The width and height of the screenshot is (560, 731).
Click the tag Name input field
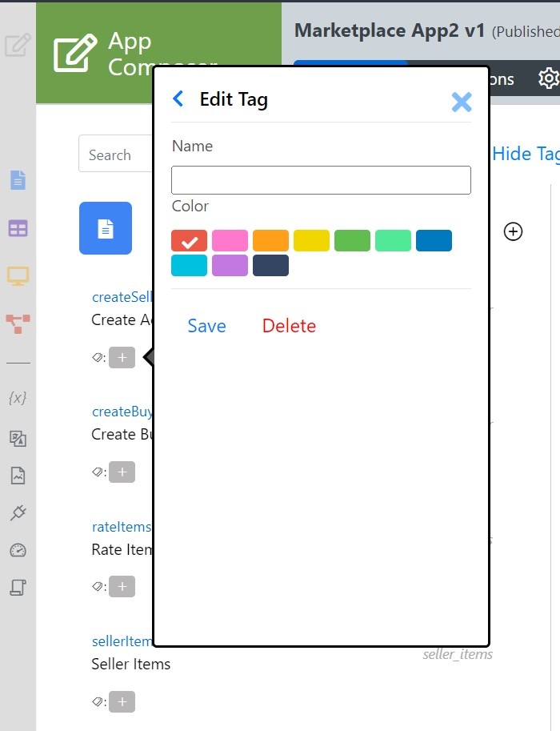pyautogui.click(x=321, y=180)
